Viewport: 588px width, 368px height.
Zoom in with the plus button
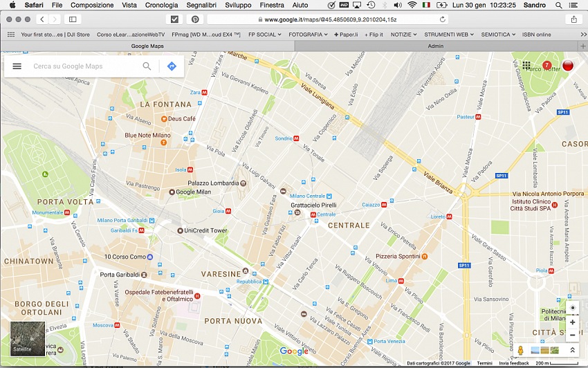pyautogui.click(x=573, y=322)
